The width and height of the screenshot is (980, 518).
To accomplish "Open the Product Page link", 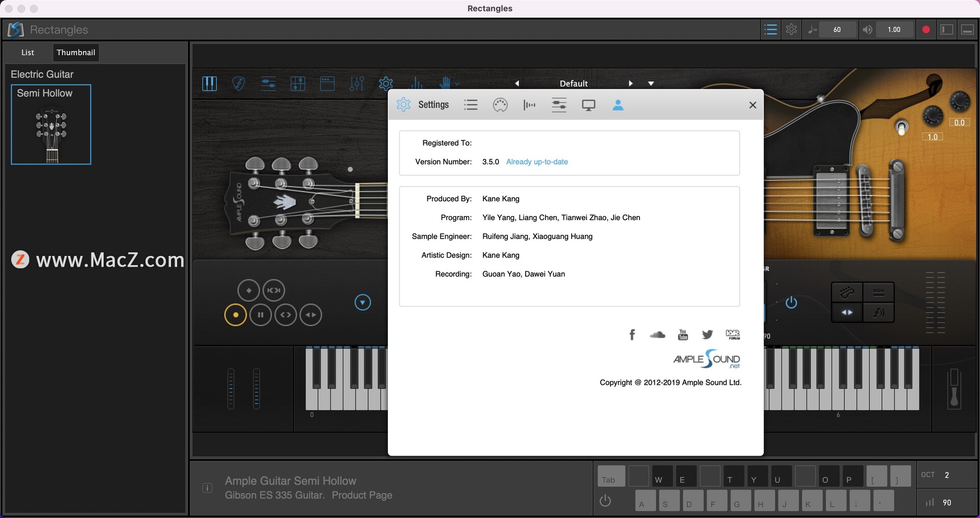I will pos(362,495).
